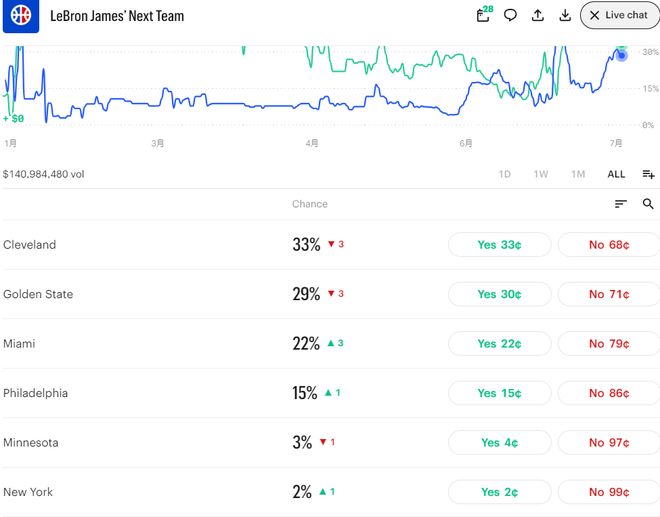
Task: Buy Yes 4¢ for Minnesota
Action: coord(500,442)
